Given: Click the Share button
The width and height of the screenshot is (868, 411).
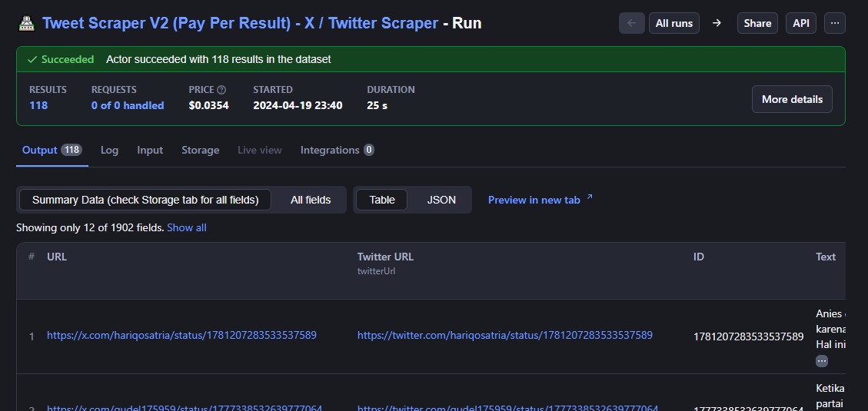Looking at the screenshot, I should click(x=757, y=23).
